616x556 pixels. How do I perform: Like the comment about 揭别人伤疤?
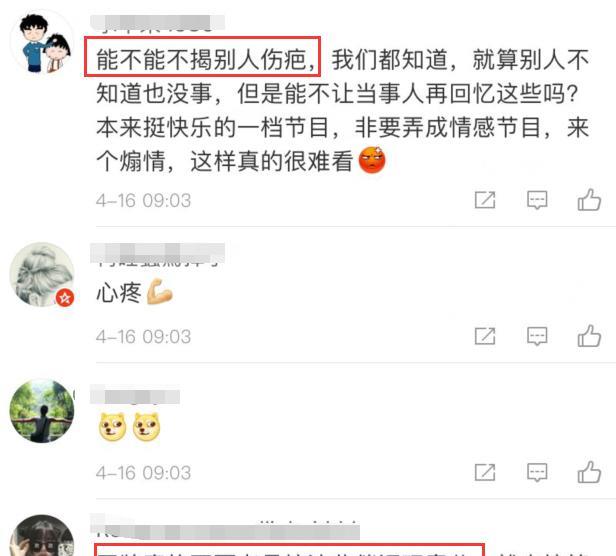pyautogui.click(x=589, y=200)
